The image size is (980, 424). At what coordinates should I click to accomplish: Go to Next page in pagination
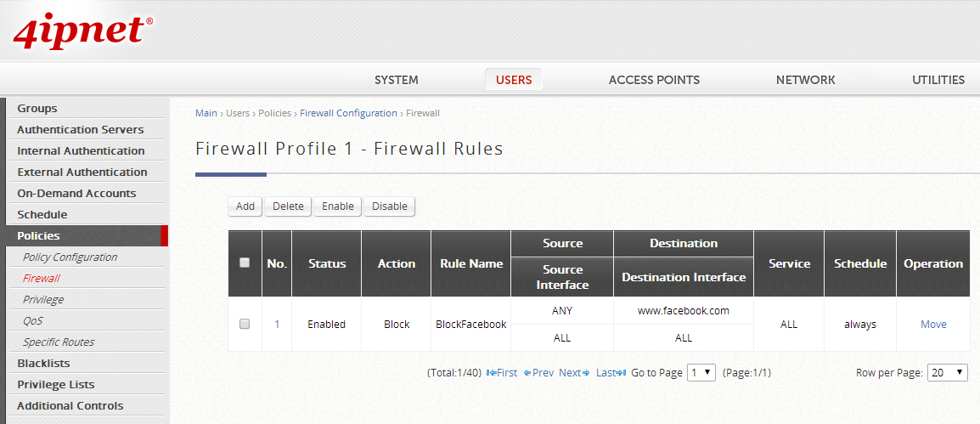[574, 372]
